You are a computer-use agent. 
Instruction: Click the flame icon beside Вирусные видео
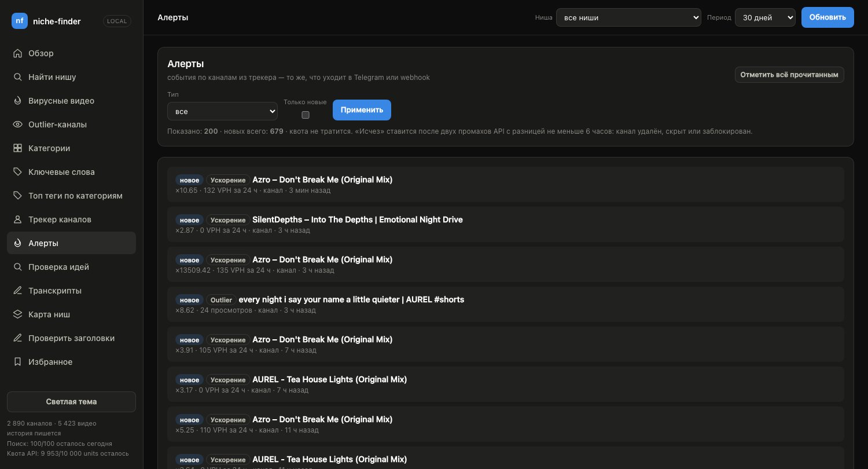(x=17, y=101)
